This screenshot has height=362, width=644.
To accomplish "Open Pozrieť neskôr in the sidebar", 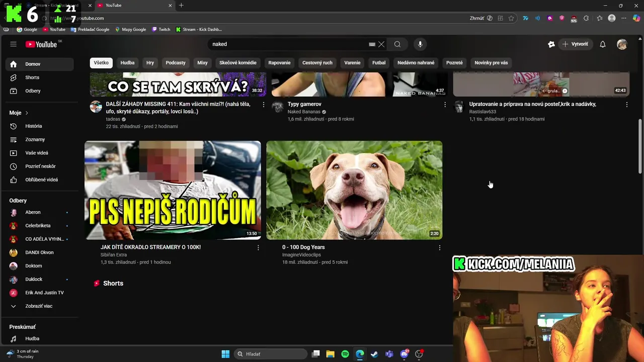I will pos(39,166).
